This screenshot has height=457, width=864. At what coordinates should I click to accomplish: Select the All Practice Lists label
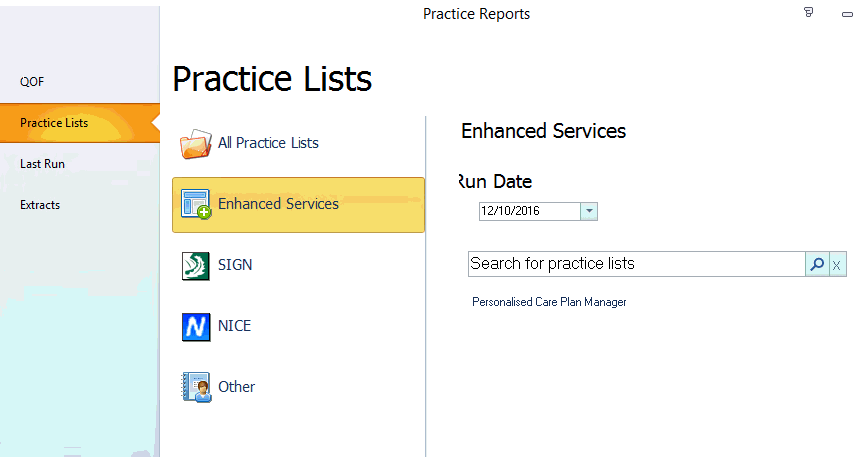(268, 143)
